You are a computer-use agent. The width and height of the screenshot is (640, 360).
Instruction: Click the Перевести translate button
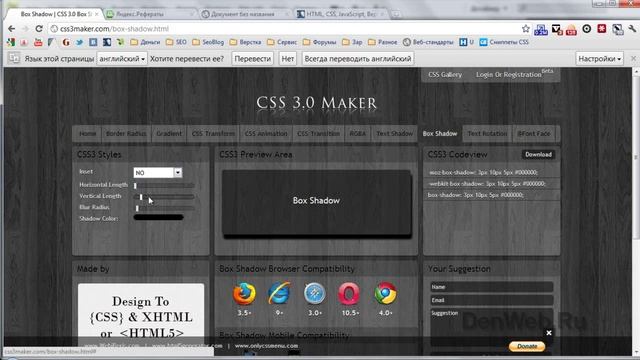point(253,59)
